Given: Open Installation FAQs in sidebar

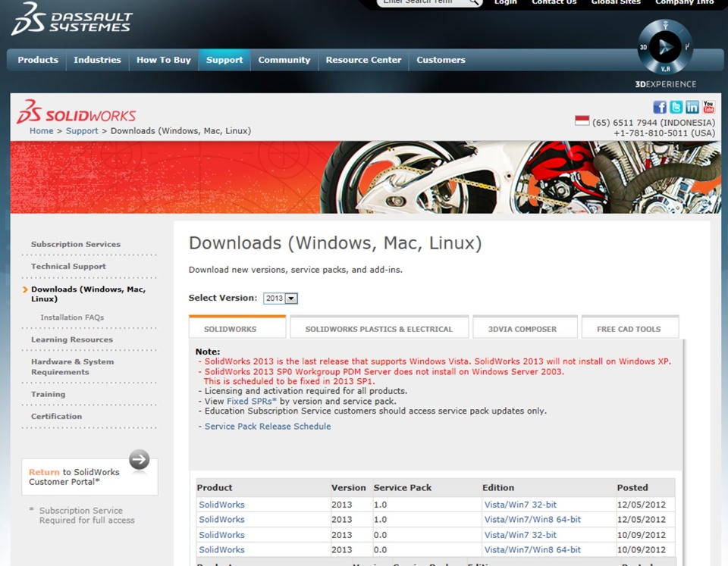Looking at the screenshot, I should (72, 317).
